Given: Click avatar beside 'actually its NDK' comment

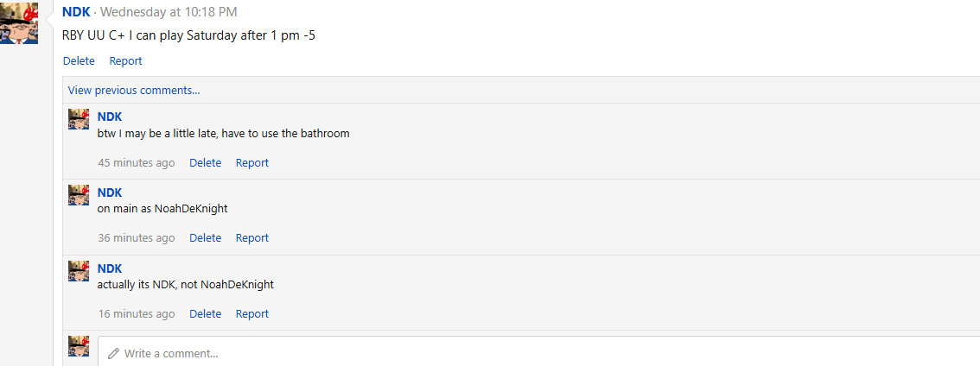Looking at the screenshot, I should pyautogui.click(x=79, y=271).
